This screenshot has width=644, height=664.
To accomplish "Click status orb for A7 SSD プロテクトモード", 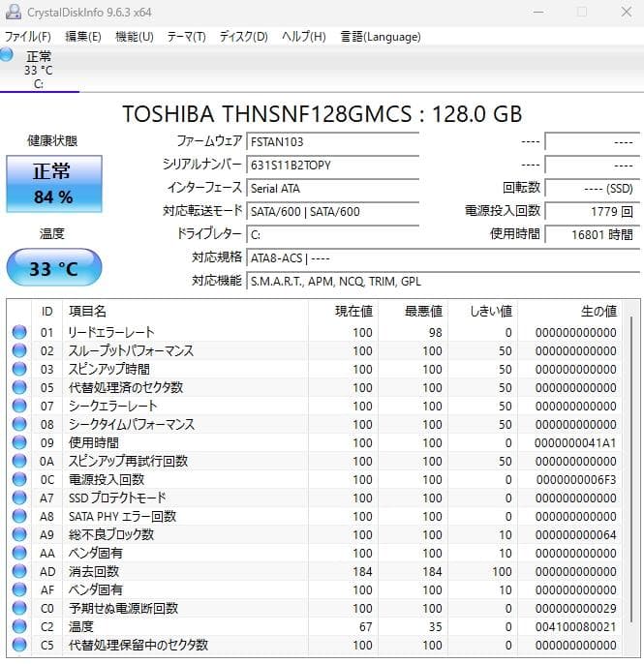I will coord(19,498).
